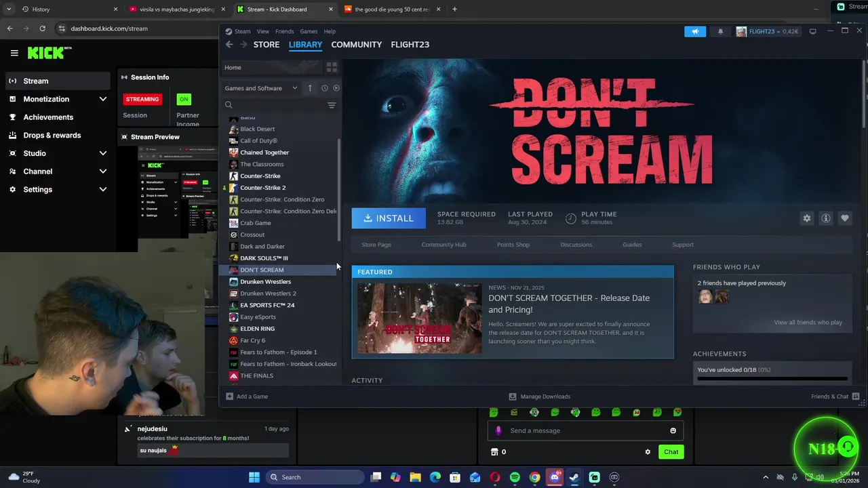Reload the browser page
This screenshot has height=488, width=868.
[x=42, y=28]
